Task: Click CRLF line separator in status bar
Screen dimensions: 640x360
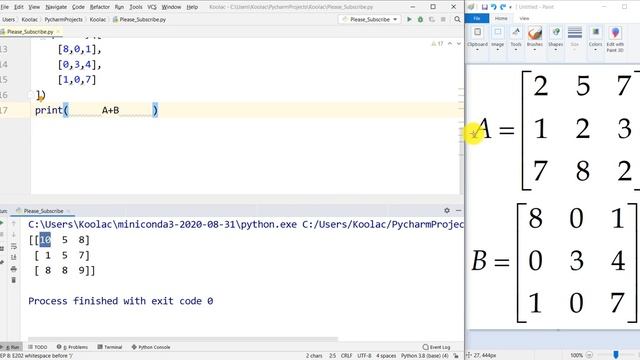Action: [346, 356]
